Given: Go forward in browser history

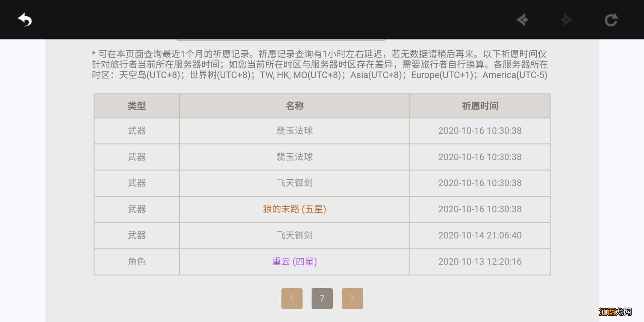Looking at the screenshot, I should tap(567, 20).
